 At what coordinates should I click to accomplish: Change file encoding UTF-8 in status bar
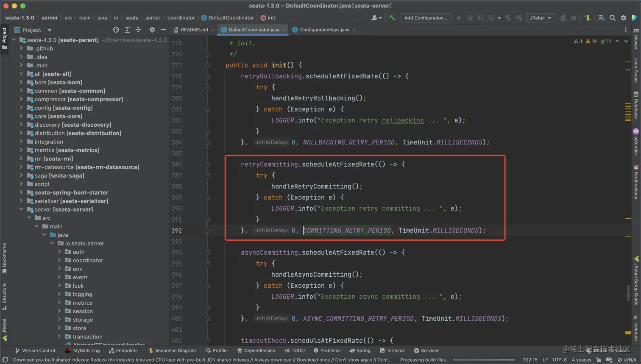[560, 360]
